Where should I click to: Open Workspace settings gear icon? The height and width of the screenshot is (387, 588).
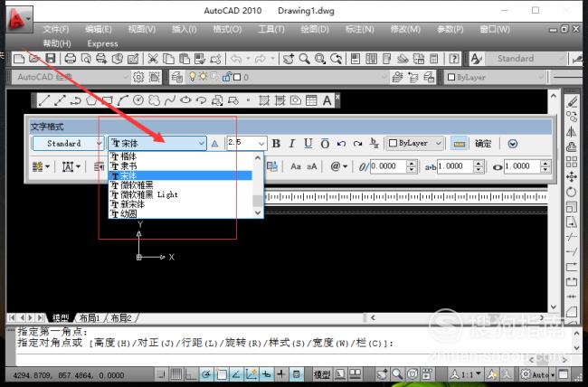pos(138,77)
